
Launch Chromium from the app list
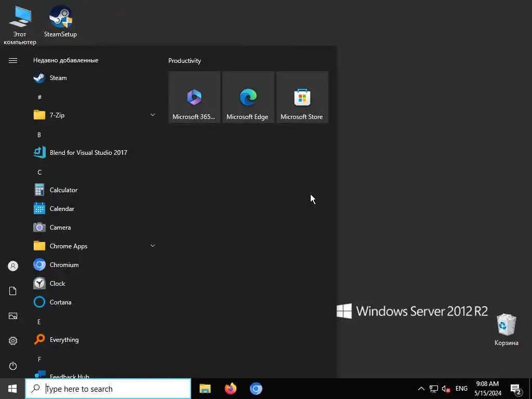click(x=95, y=264)
